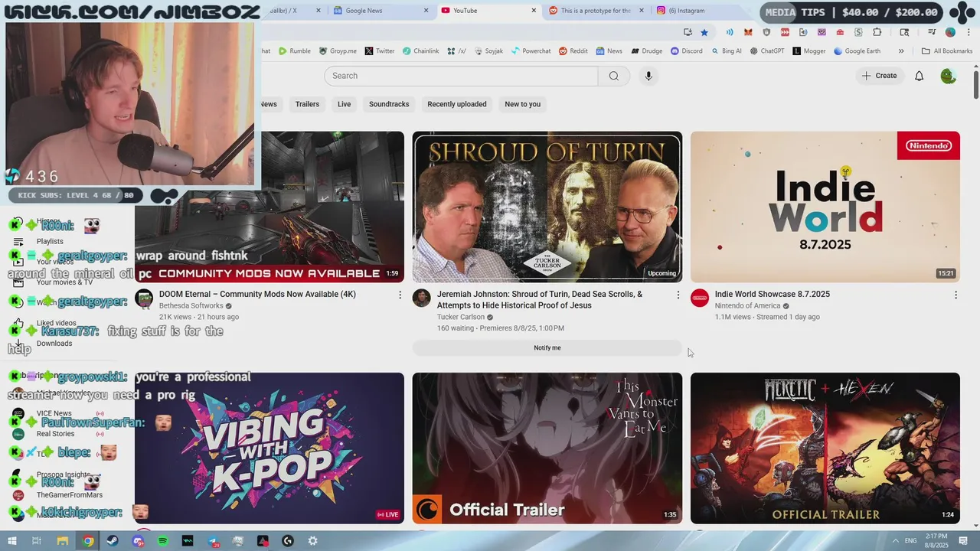Open options menu for Jeremiah Johnston video
Screen dimensions: 980x551
(678, 295)
